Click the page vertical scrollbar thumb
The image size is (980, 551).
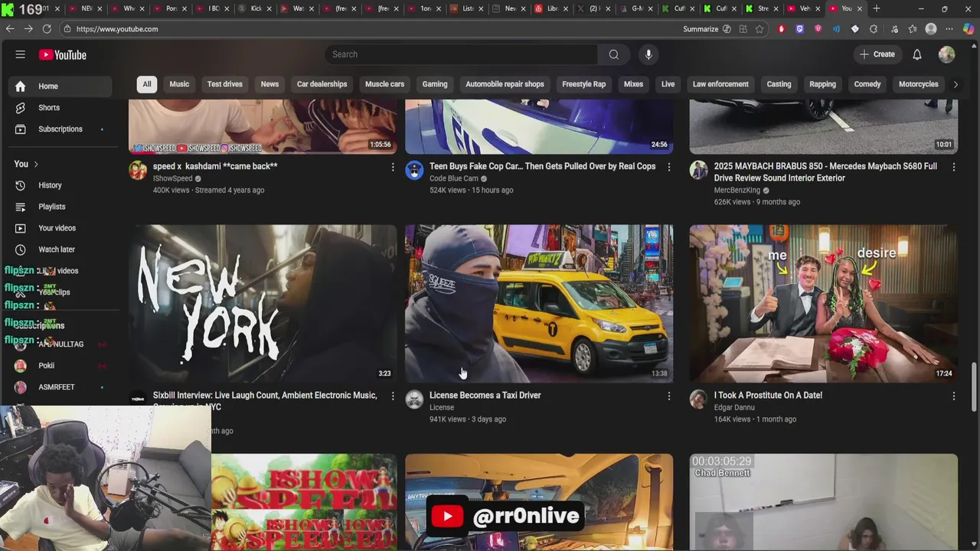pyautogui.click(x=975, y=386)
